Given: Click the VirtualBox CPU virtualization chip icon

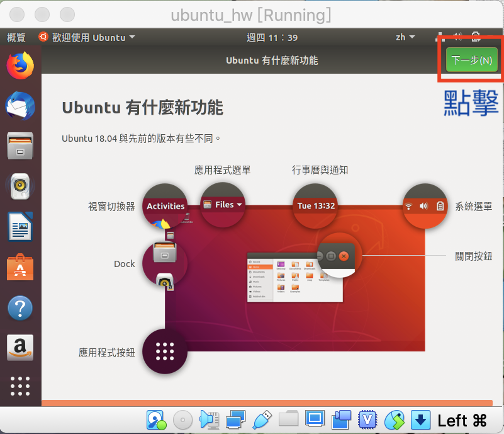Looking at the screenshot, I should coord(367,420).
